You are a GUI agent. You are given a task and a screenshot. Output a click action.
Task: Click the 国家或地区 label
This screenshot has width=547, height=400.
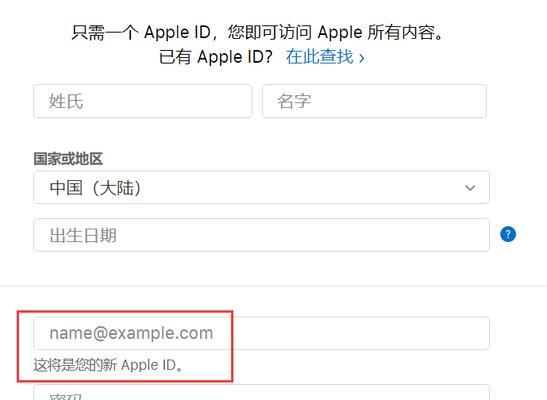pos(68,159)
